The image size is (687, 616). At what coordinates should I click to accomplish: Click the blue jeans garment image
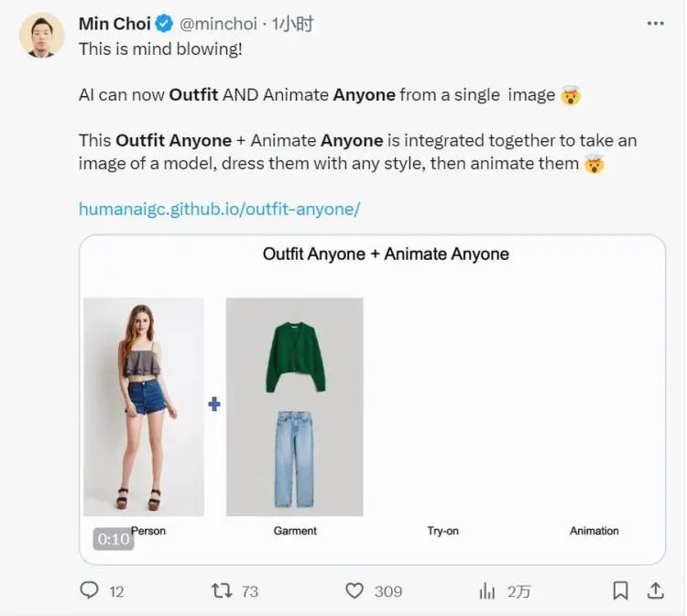pyautogui.click(x=294, y=459)
